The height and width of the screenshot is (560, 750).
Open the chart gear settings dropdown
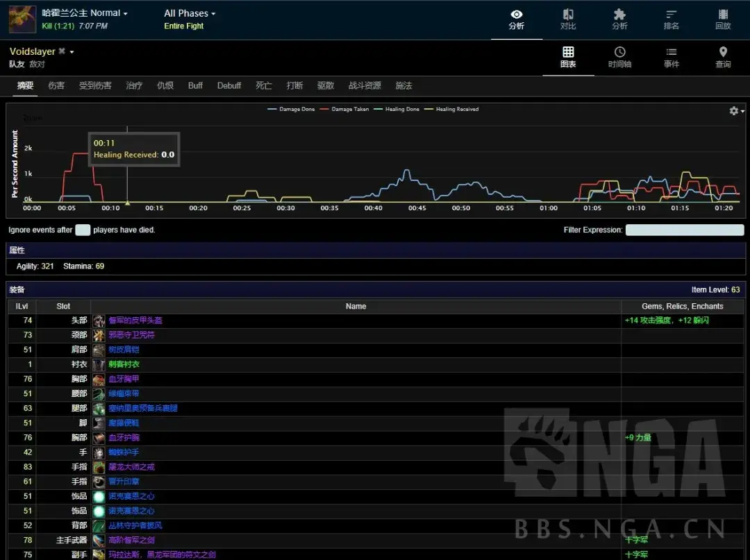736,111
